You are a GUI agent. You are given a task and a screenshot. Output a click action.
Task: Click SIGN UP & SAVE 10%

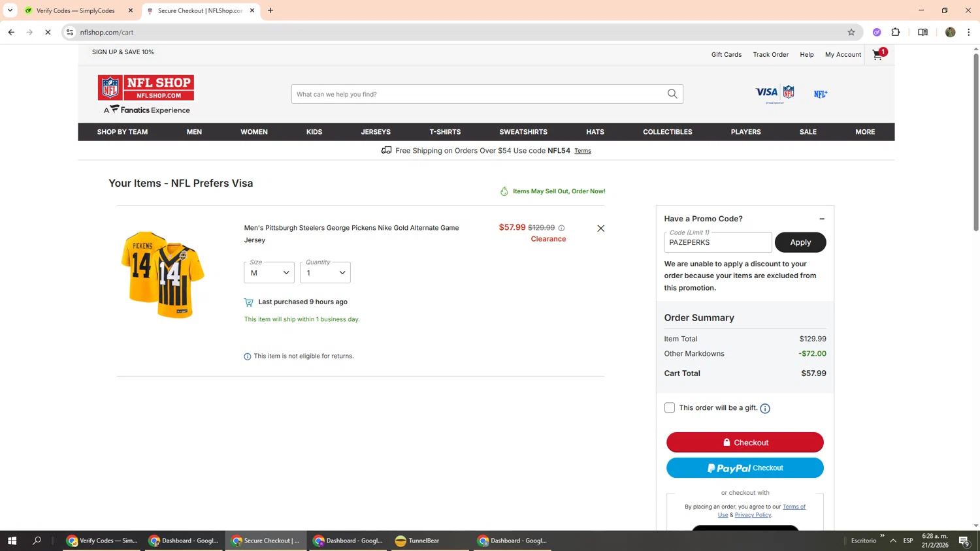click(123, 52)
